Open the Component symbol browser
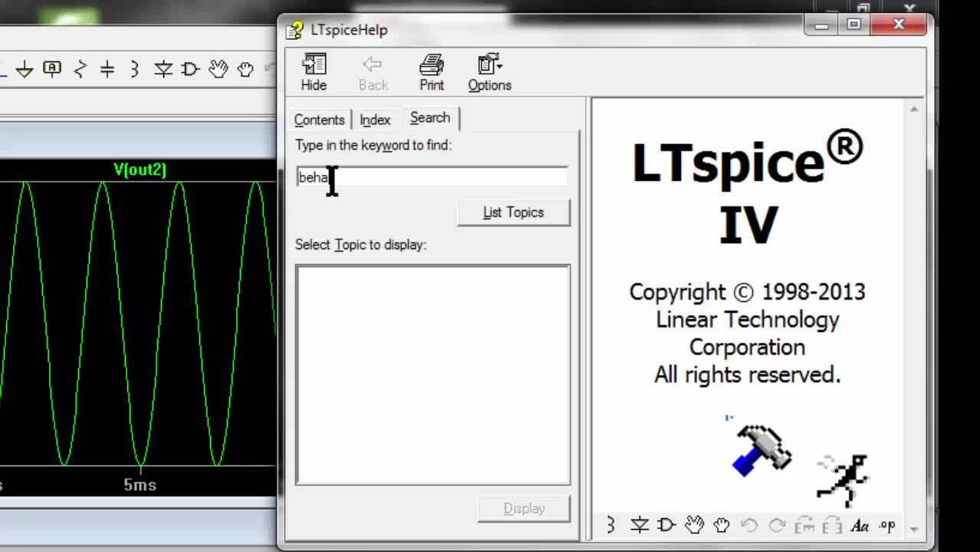Viewport: 980px width, 552px height. pyautogui.click(x=190, y=69)
